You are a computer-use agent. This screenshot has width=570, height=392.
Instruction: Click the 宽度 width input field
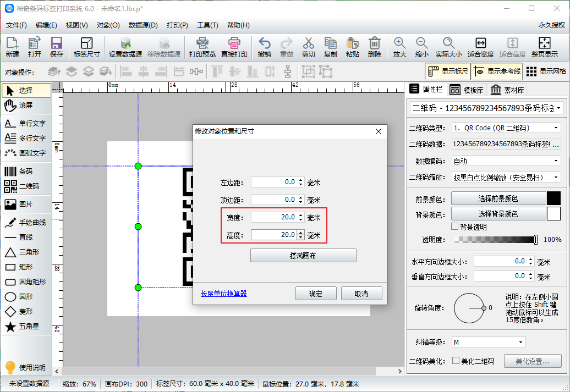pyautogui.click(x=277, y=217)
